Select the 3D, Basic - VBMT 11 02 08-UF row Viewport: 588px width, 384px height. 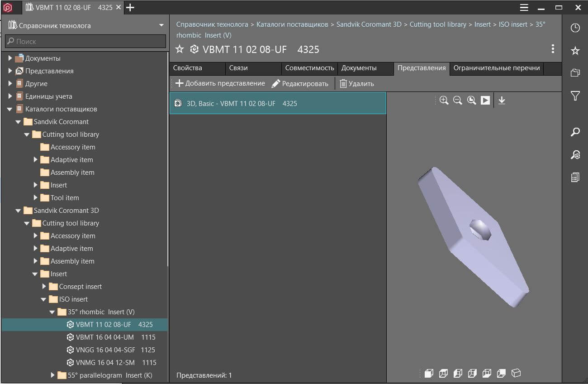point(278,103)
